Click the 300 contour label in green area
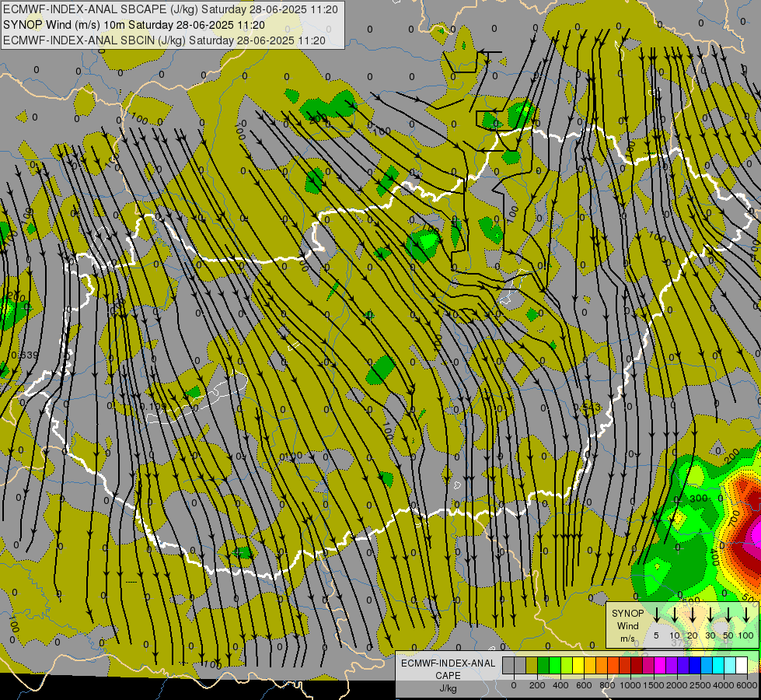 [x=698, y=499]
